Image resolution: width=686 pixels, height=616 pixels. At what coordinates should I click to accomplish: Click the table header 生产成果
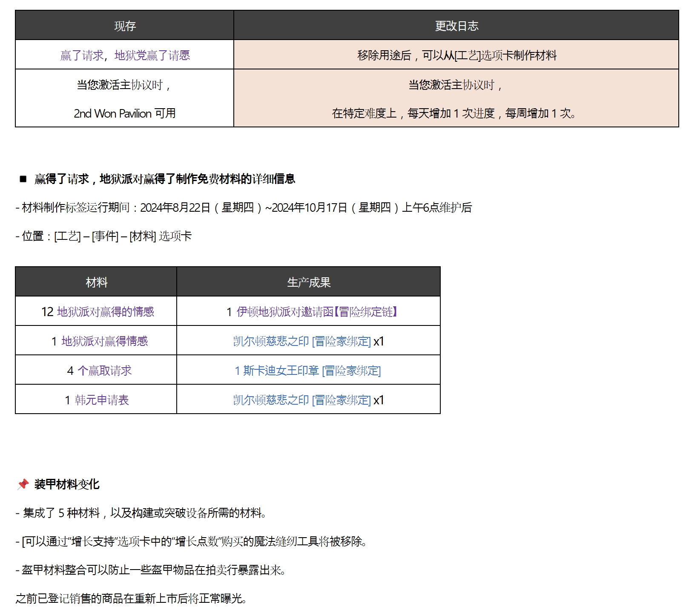point(309,282)
